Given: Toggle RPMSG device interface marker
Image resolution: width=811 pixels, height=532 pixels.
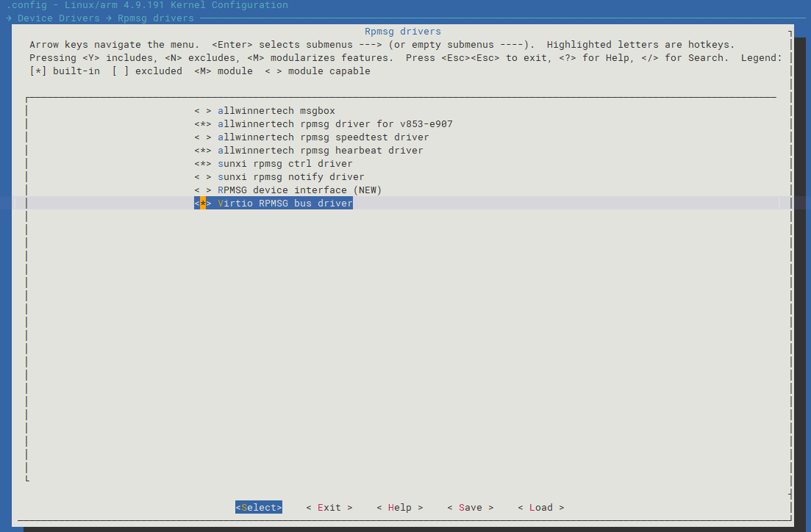Looking at the screenshot, I should [x=203, y=190].
